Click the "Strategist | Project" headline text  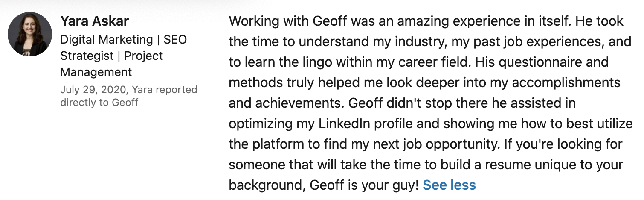coord(112,56)
